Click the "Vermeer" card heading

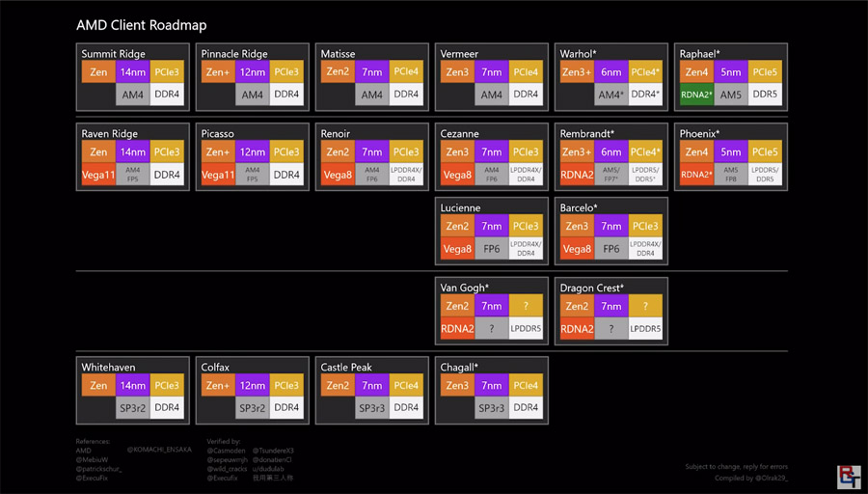click(459, 54)
